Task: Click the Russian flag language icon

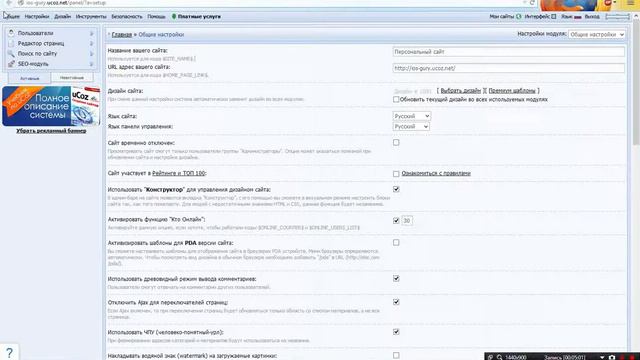Action: pos(578,17)
